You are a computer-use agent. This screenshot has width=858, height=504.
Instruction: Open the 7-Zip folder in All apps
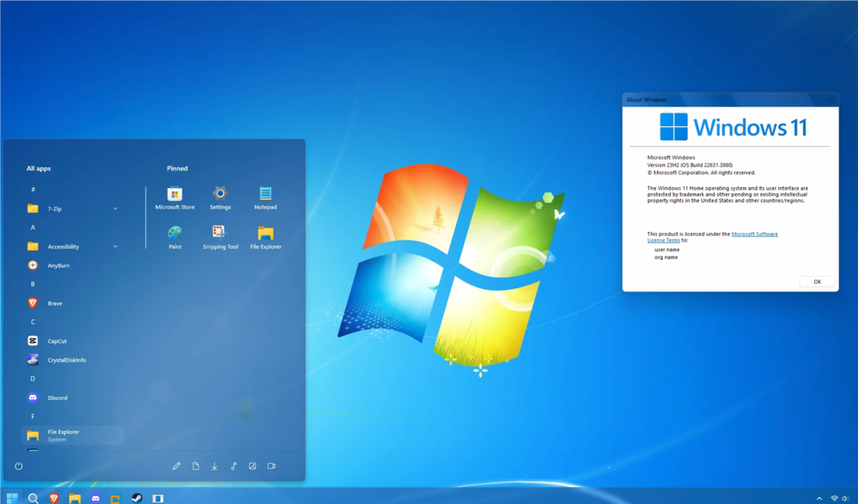coord(73,209)
